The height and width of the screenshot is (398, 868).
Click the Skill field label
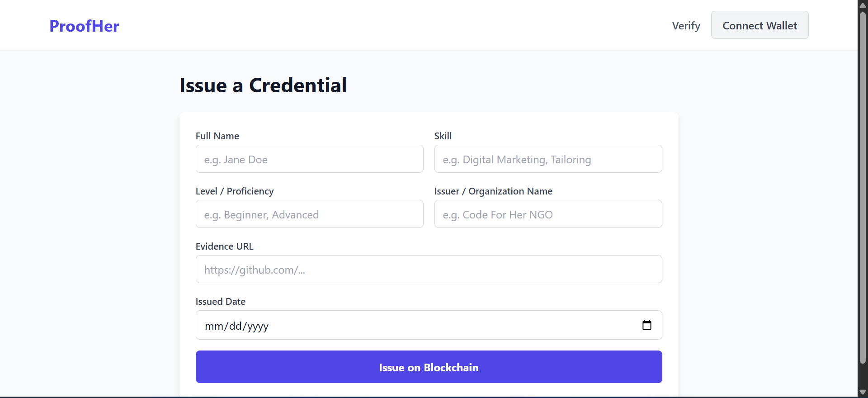443,136
